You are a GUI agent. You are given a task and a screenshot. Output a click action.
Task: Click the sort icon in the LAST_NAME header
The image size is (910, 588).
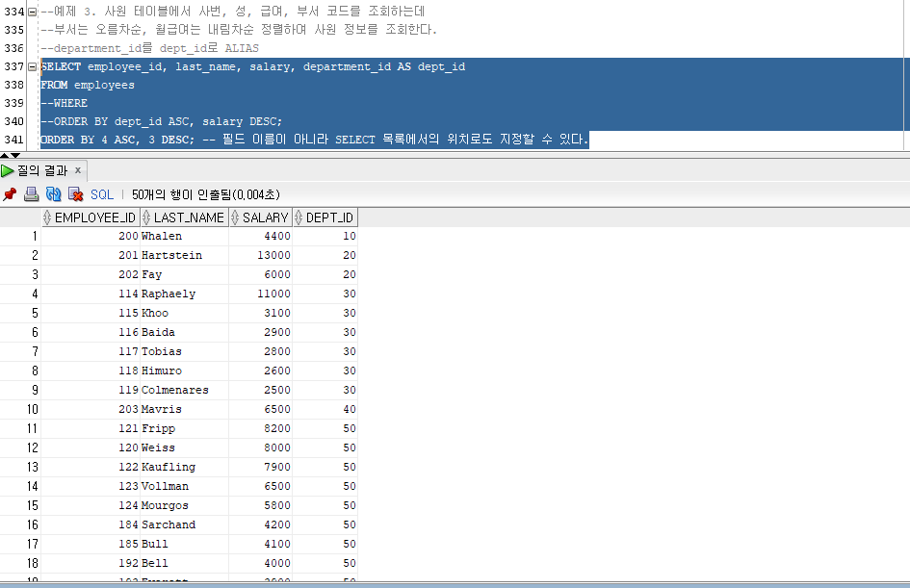tap(146, 217)
